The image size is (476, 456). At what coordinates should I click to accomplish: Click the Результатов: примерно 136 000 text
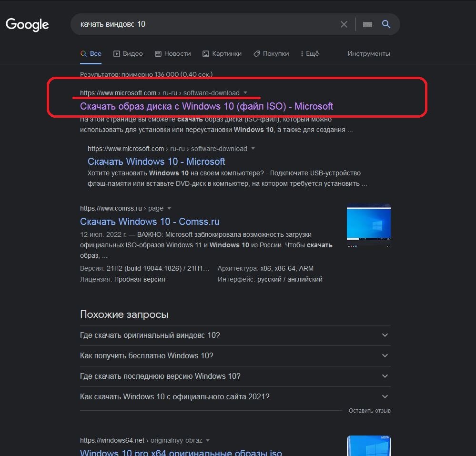click(x=146, y=74)
